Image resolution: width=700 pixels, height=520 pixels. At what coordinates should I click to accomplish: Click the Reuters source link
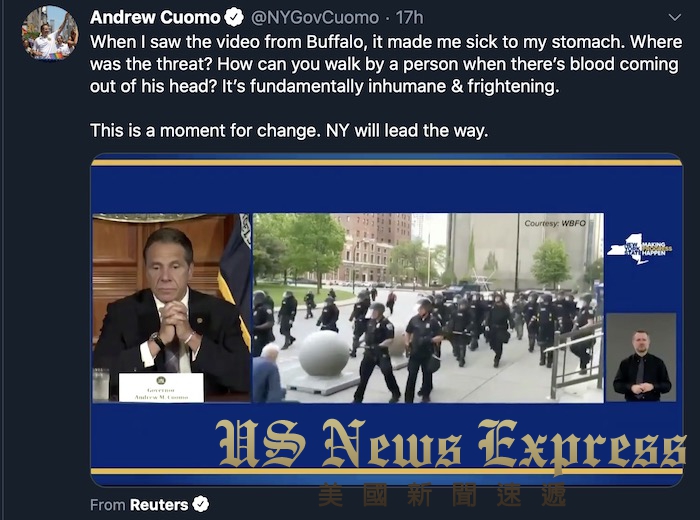pyautogui.click(x=159, y=504)
